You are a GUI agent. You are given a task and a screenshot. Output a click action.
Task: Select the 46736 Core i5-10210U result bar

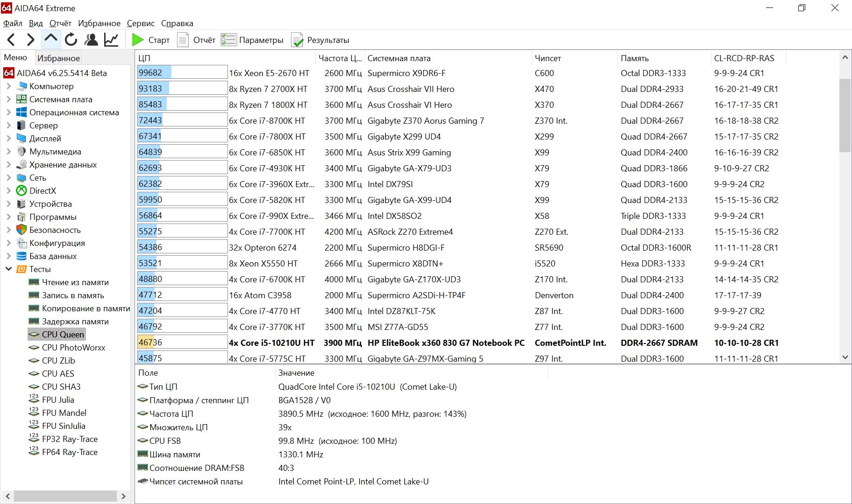[x=182, y=343]
